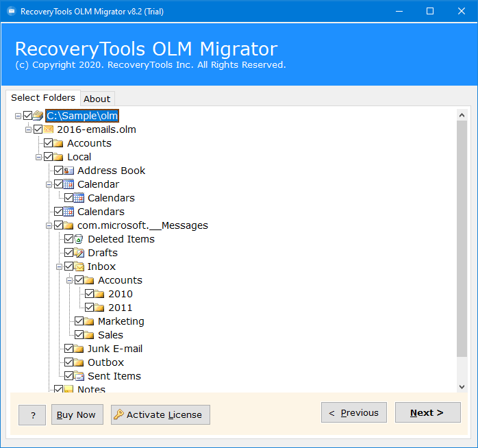The width and height of the screenshot is (478, 448).
Task: Collapse the C:\Sample\olm root node
Action: tap(18, 116)
